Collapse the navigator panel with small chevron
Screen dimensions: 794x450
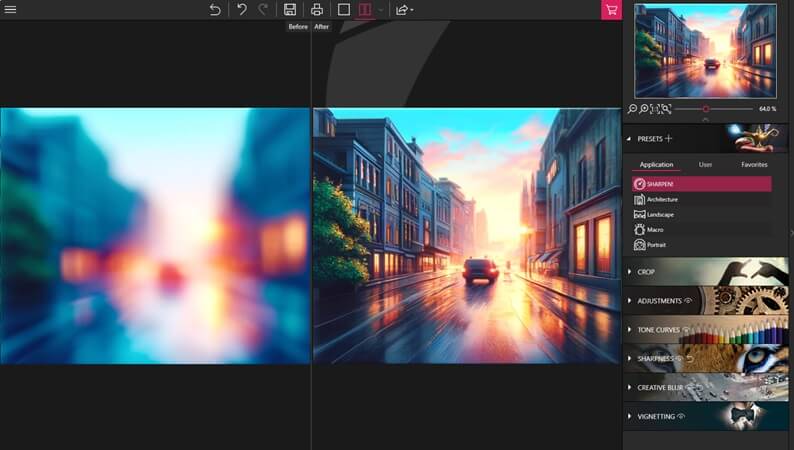point(705,120)
